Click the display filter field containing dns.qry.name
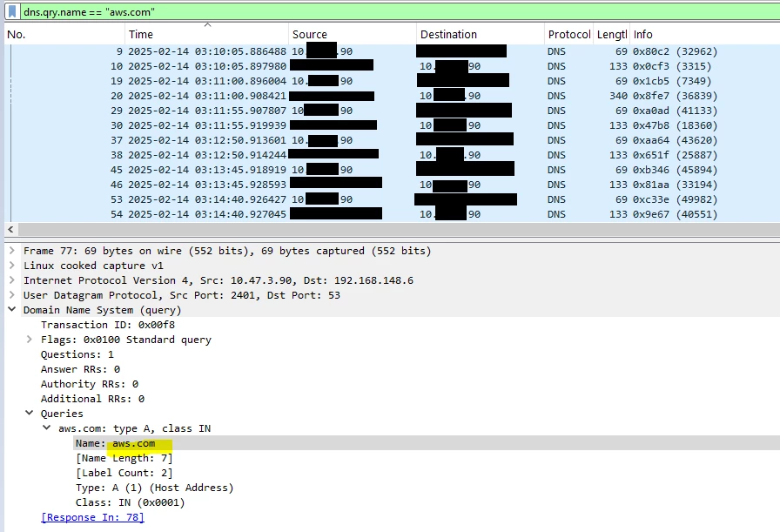Screen dimensions: 780x532 click(x=400, y=12)
